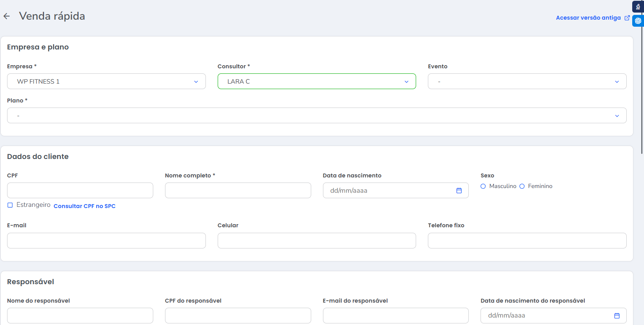The height and width of the screenshot is (325, 644).
Task: Click the Nome completo text field
Action: coord(238,191)
